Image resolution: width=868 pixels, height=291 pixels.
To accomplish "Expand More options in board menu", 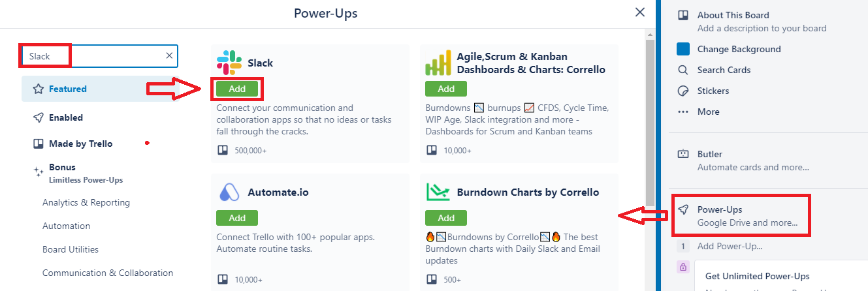I will [x=708, y=112].
